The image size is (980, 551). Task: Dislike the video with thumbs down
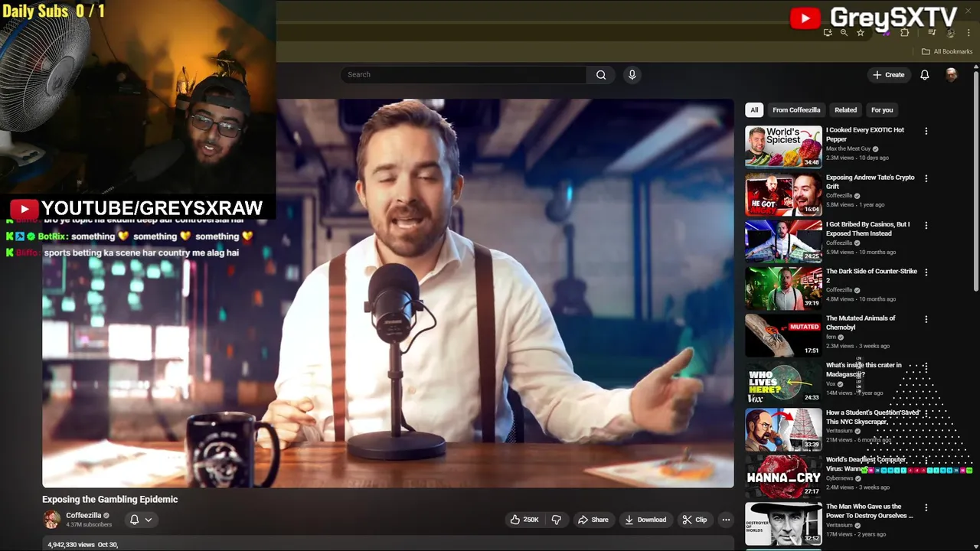coord(557,520)
